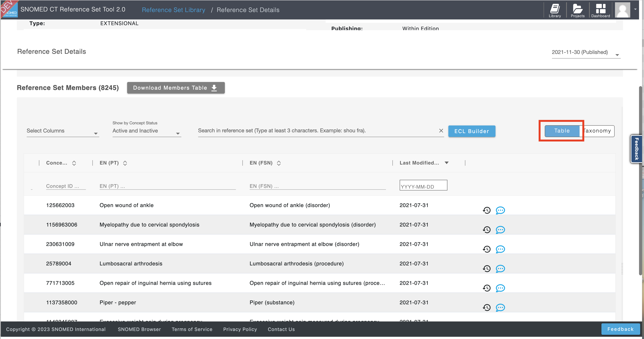The height and width of the screenshot is (339, 644).
Task: Click 'Piper (substance)' FSN cell
Action: click(x=272, y=303)
